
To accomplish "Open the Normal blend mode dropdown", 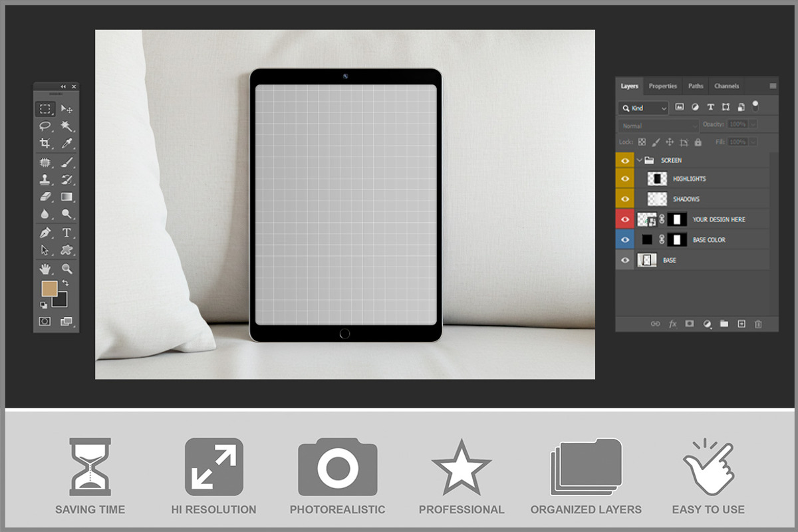I will (659, 125).
